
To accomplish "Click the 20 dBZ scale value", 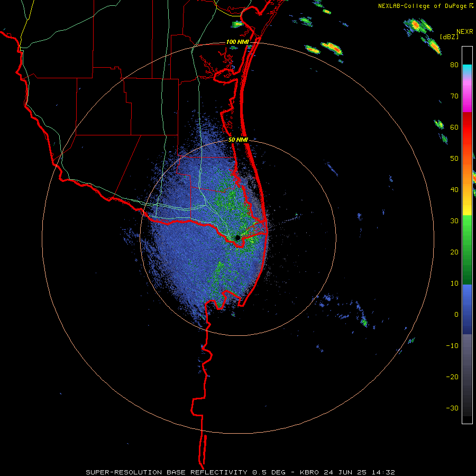I will 454,252.
